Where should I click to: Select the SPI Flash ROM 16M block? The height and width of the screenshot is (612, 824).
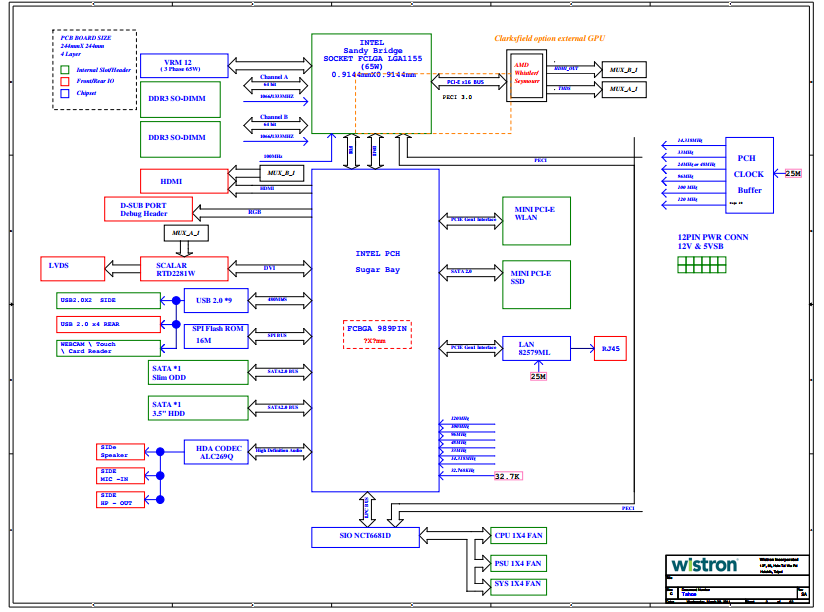[215, 334]
